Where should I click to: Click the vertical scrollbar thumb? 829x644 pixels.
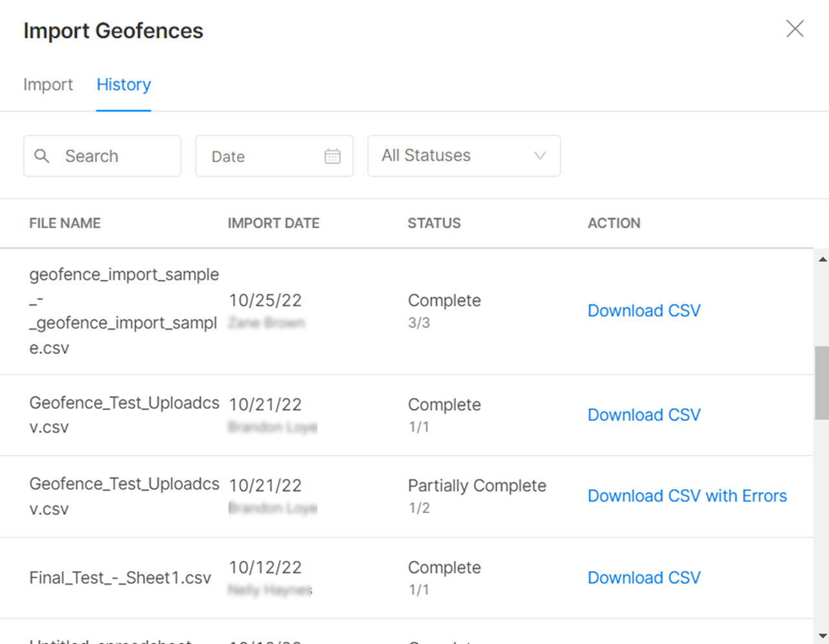click(821, 382)
